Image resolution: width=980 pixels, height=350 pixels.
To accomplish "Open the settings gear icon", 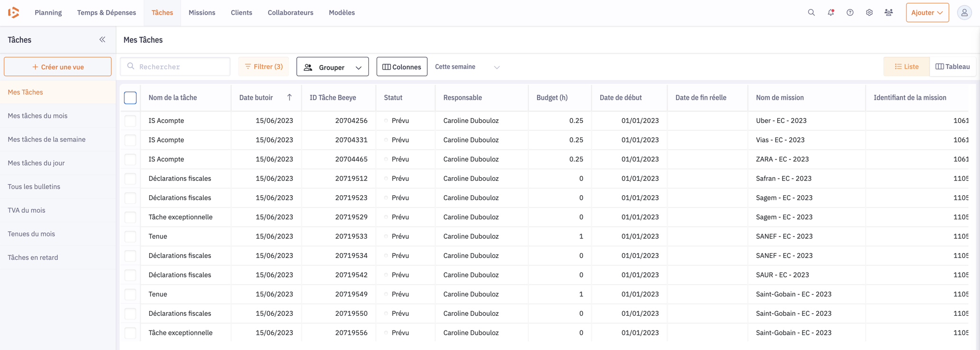I will point(869,13).
